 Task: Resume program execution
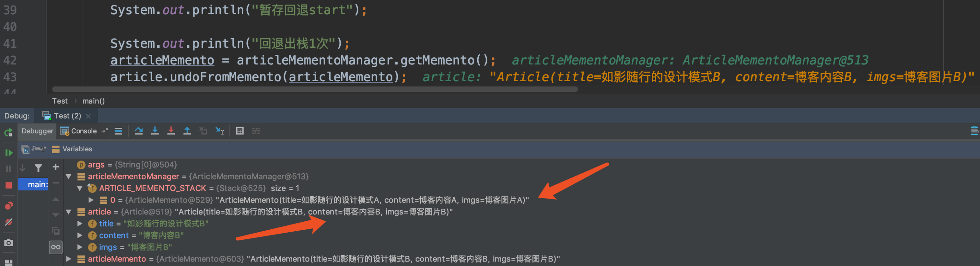(8, 153)
